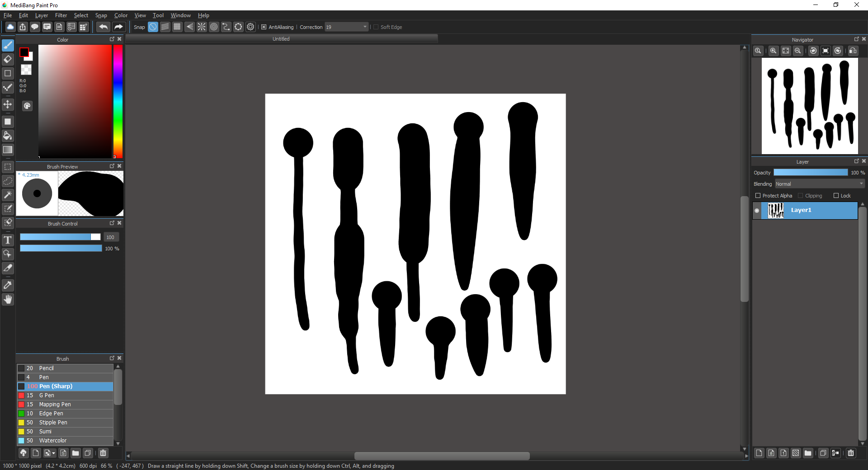This screenshot has height=470, width=868.
Task: Enable the Lock checkbox for layer
Action: [836, 196]
